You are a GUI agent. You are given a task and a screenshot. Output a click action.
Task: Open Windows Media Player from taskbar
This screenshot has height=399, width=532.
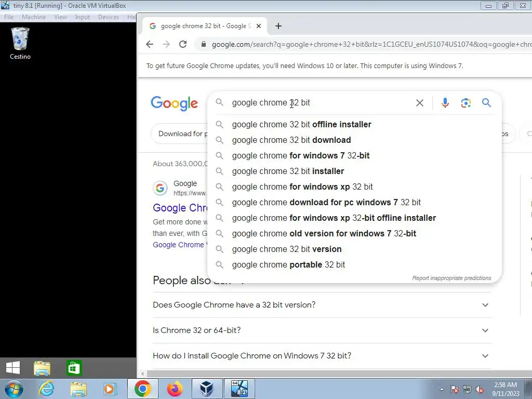coord(110,389)
